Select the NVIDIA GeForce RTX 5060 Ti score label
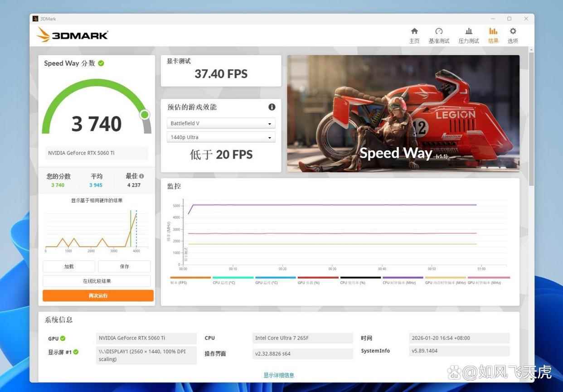 click(97, 153)
